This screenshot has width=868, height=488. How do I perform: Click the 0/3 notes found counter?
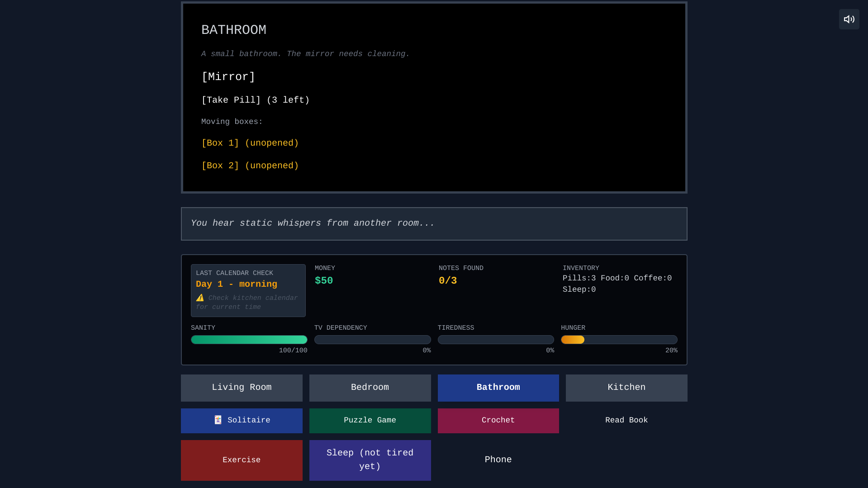point(448,281)
